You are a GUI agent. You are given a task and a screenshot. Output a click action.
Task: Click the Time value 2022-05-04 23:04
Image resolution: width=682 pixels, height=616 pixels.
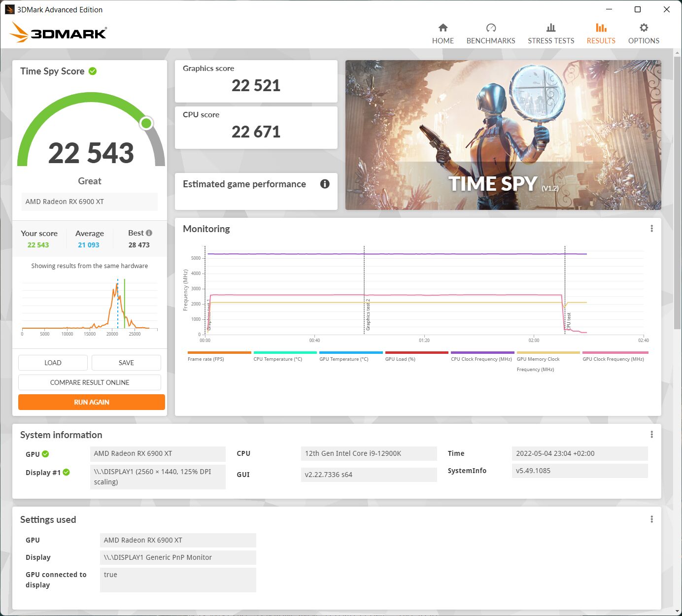[x=580, y=453]
